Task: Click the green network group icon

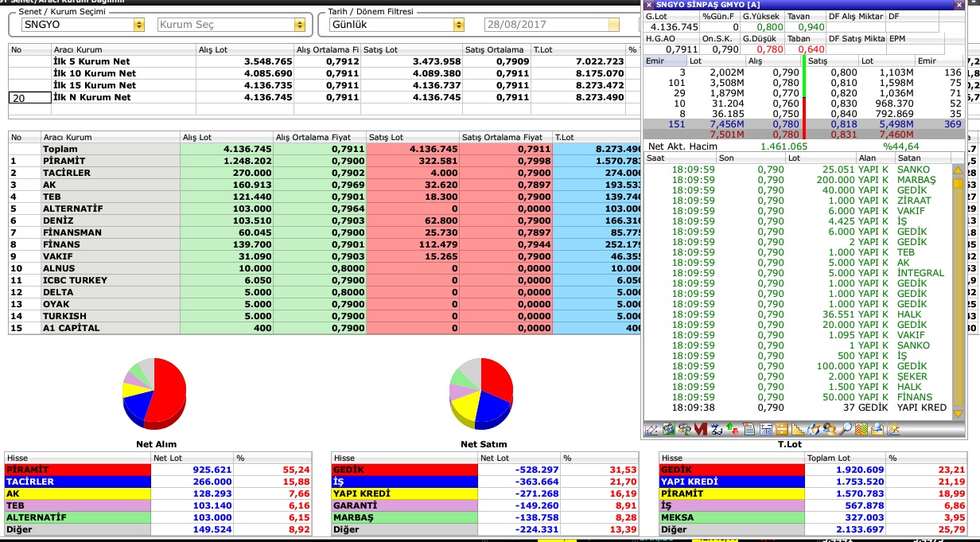Action: click(x=668, y=429)
